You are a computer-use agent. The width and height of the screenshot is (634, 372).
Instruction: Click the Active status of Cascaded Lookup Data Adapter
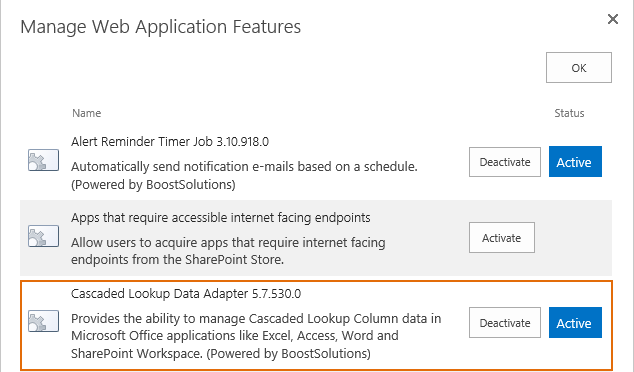click(x=575, y=322)
